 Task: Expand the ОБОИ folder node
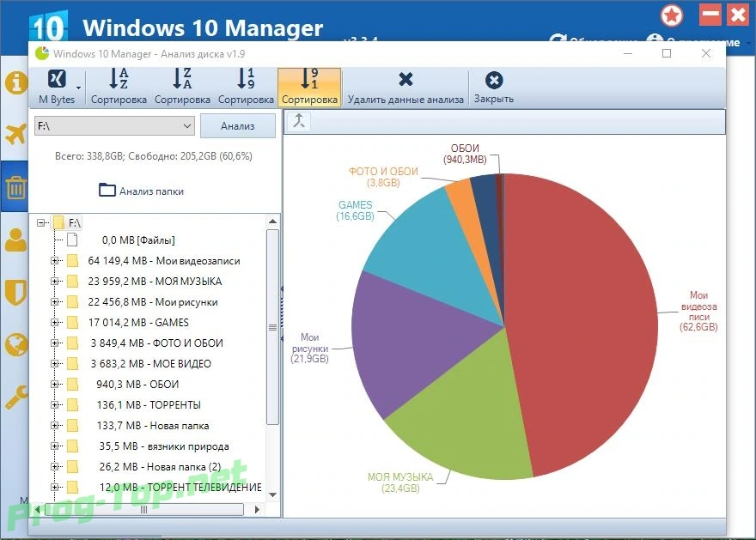(54, 385)
